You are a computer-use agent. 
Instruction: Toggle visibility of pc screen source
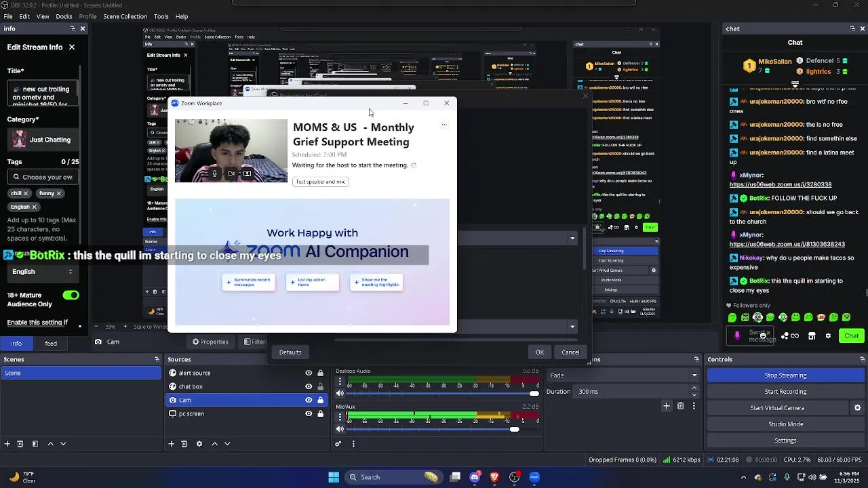309,413
